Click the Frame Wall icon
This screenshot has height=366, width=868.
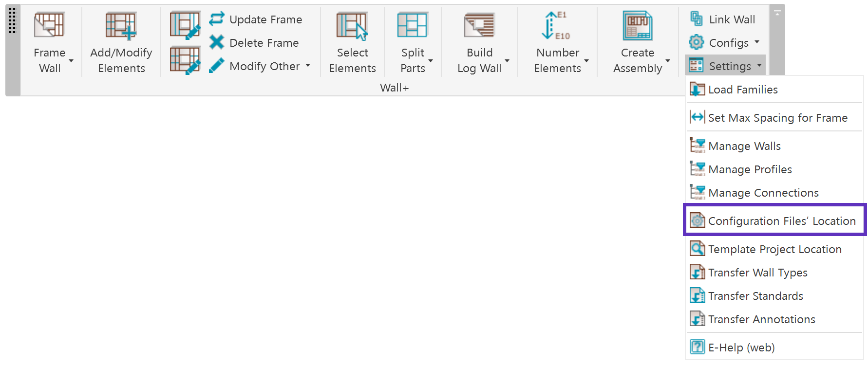tap(49, 25)
